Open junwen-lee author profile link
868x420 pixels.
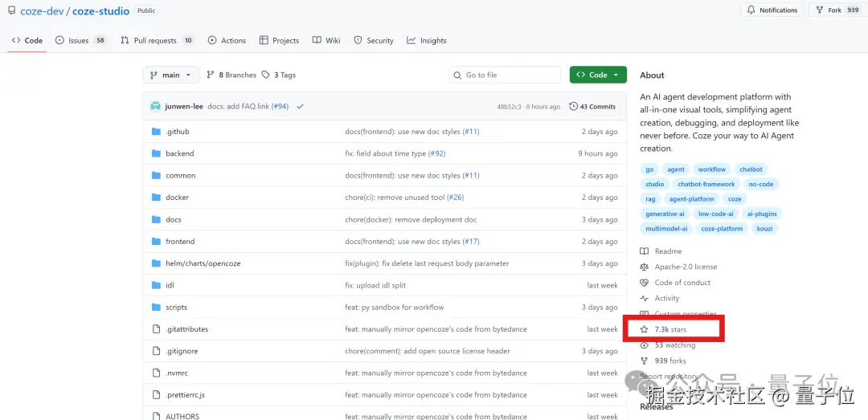click(184, 106)
